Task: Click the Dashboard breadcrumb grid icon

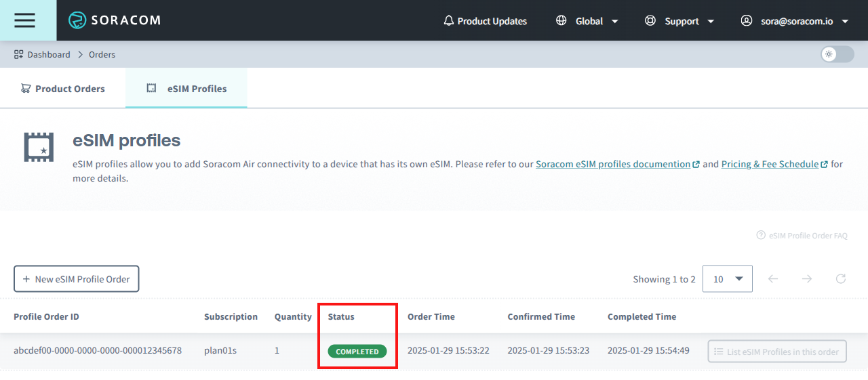Action: [19, 54]
